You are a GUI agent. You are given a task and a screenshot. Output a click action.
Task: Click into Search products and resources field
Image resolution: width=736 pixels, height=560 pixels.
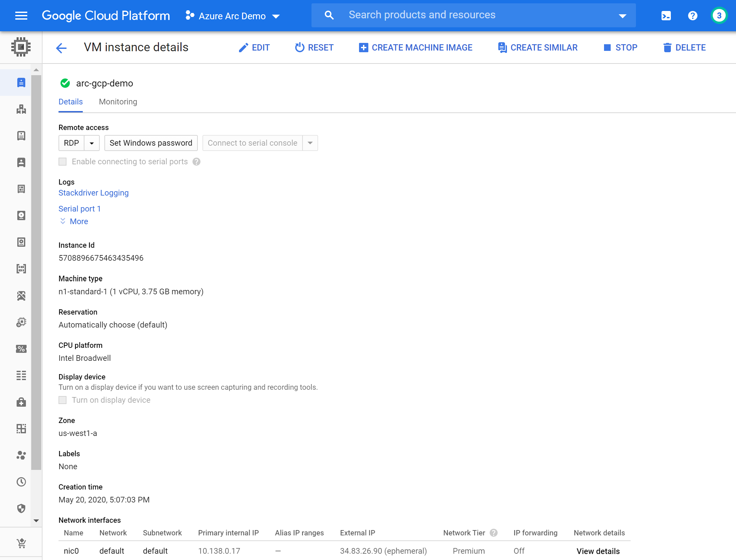click(473, 15)
